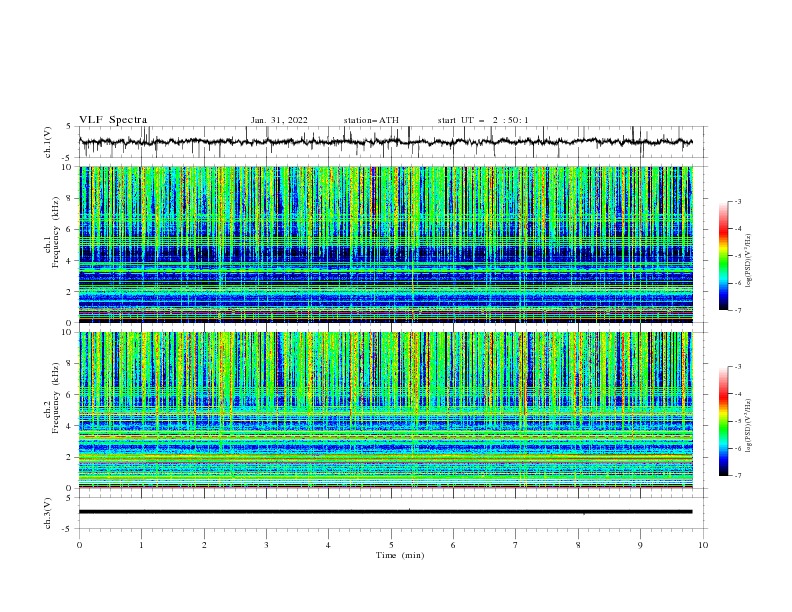Click the "VLF Spectra" plot title
The width and height of the screenshot is (792, 612).
[113, 120]
